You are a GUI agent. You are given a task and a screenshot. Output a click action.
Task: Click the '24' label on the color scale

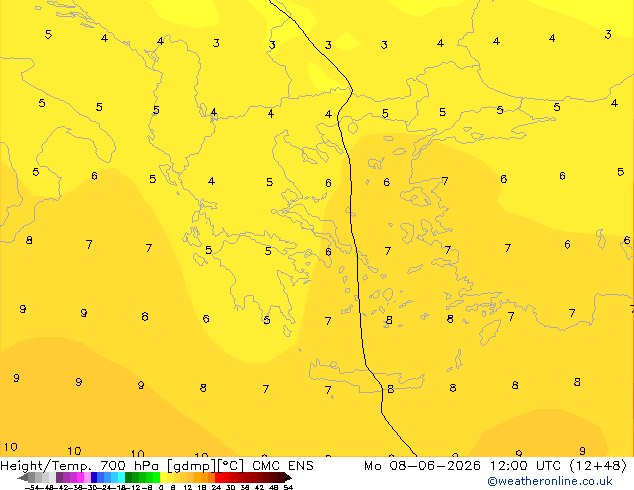click(x=216, y=488)
